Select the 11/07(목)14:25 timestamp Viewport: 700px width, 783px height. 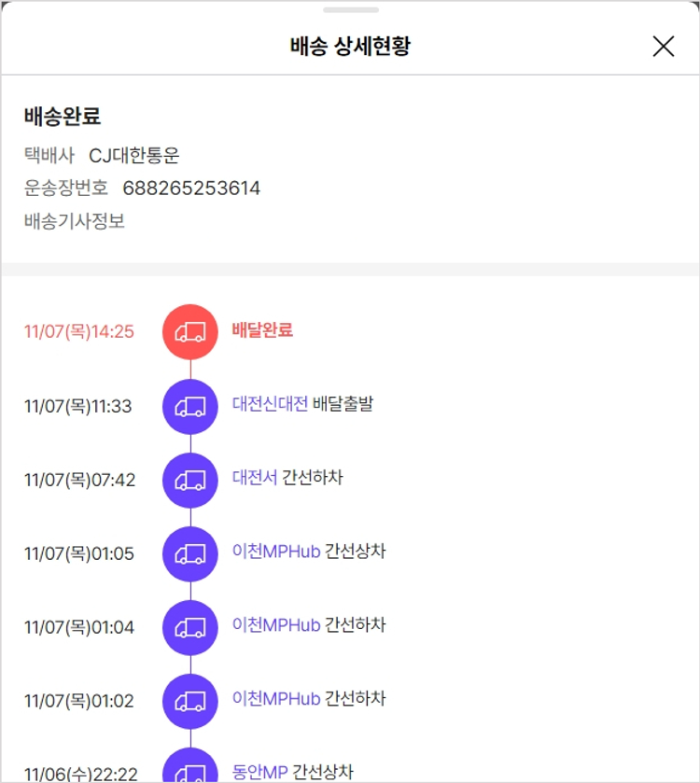tap(79, 331)
